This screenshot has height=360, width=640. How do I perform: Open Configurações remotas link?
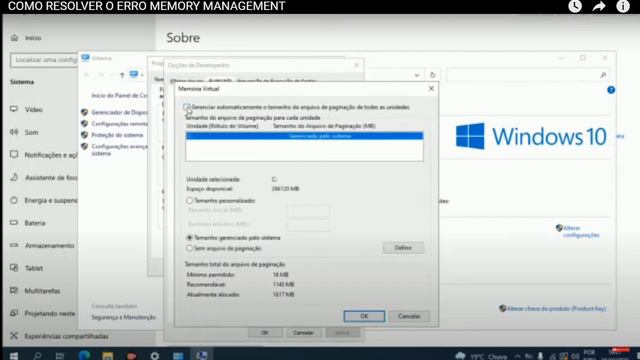click(x=120, y=124)
